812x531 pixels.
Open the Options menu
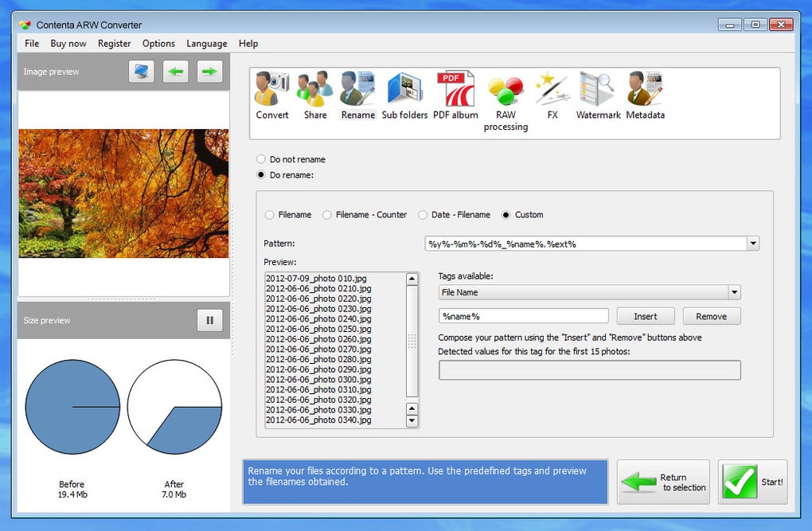(x=158, y=44)
